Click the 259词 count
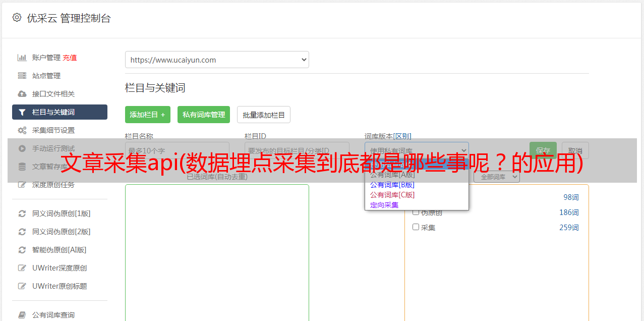The height and width of the screenshot is (321, 644). [x=569, y=228]
